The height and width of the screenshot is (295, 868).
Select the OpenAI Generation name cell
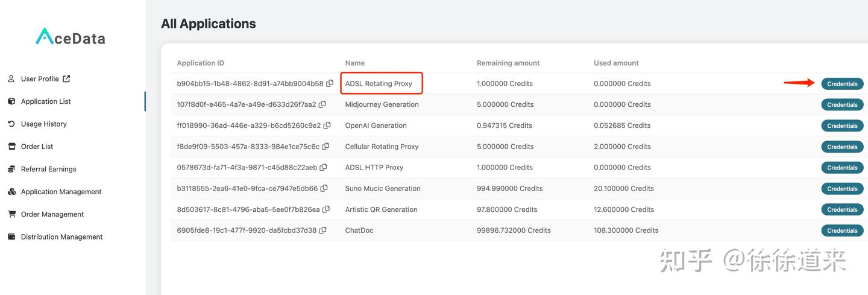376,125
